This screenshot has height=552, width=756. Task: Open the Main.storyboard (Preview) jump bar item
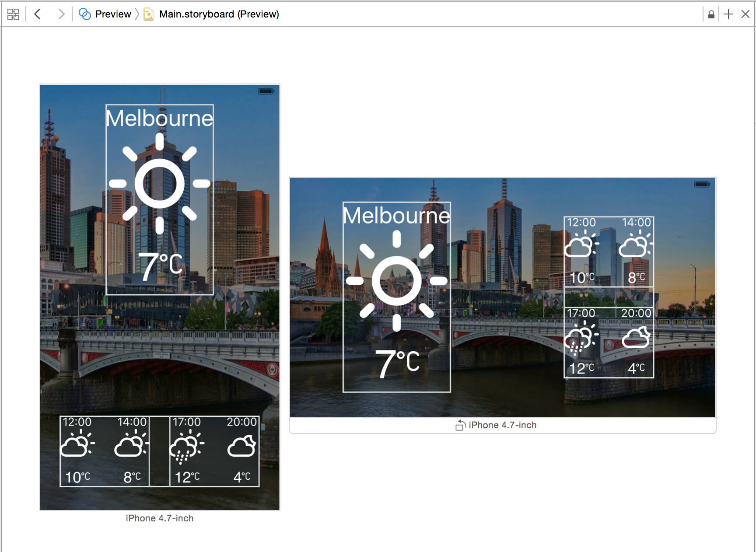pos(218,14)
